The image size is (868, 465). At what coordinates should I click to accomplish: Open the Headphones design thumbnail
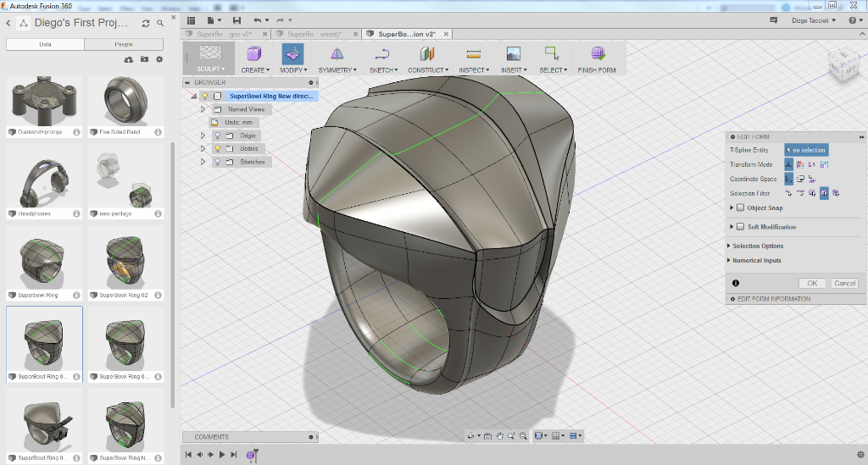coord(43,178)
